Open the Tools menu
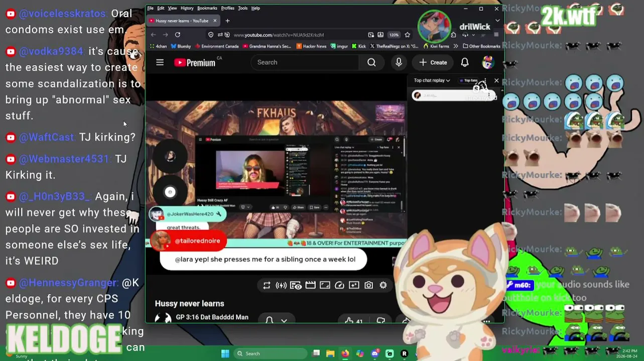 (x=242, y=8)
